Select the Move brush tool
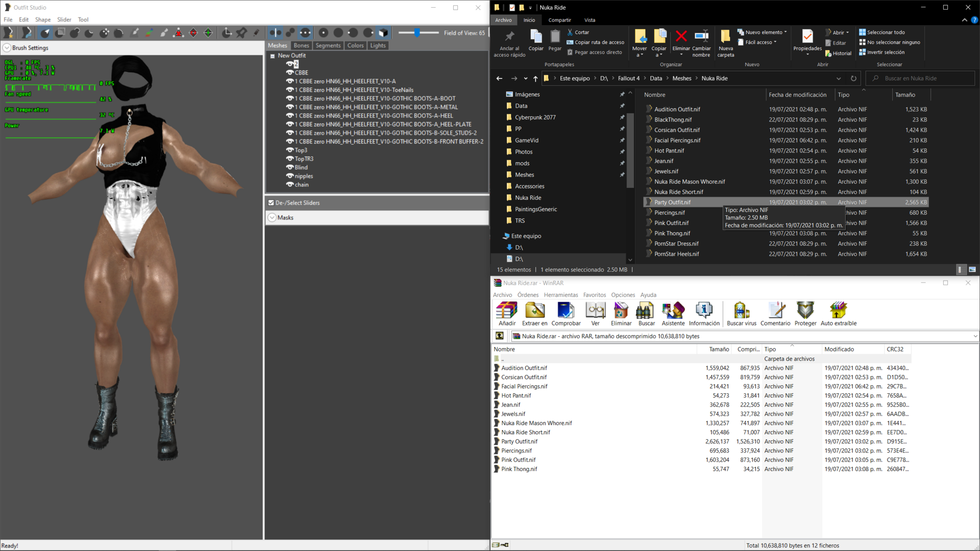980x551 pixels. point(104,33)
